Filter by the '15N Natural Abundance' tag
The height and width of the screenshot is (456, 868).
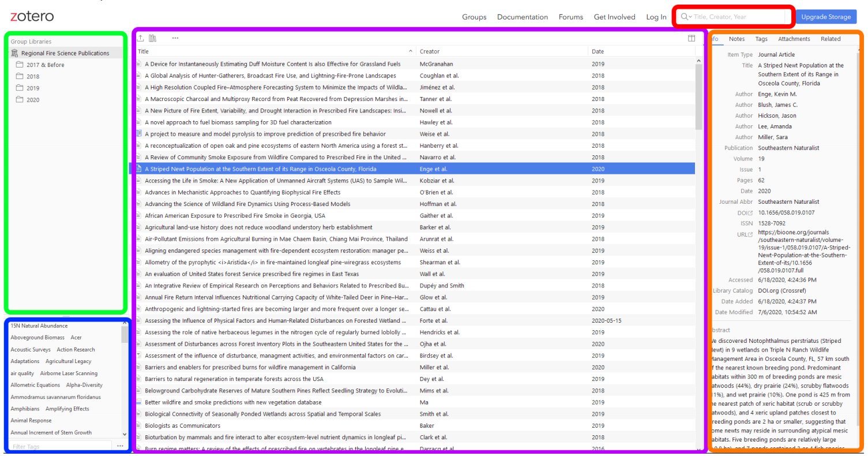[39, 326]
